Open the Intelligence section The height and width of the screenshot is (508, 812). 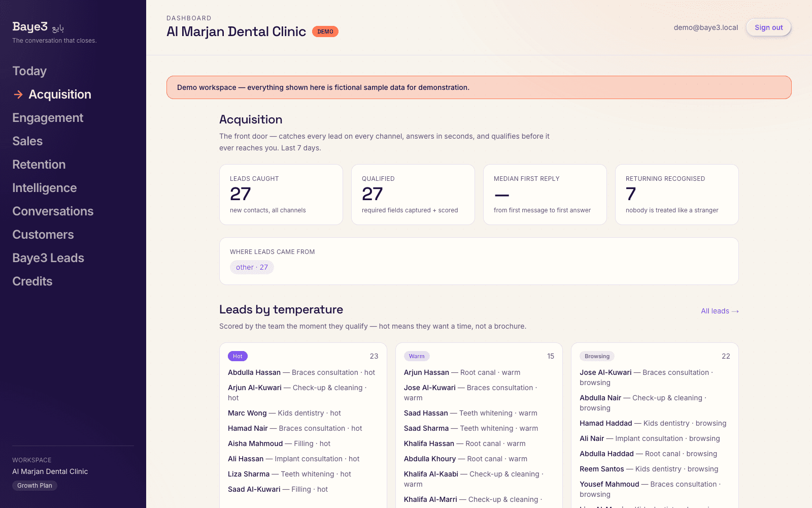[45, 188]
